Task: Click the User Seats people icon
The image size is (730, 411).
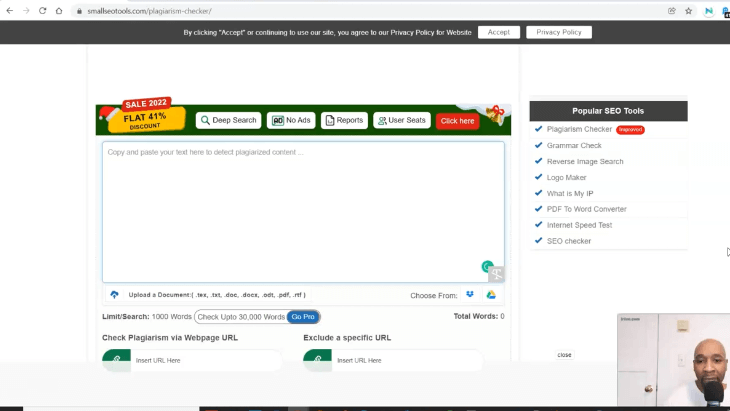Action: tap(382, 121)
